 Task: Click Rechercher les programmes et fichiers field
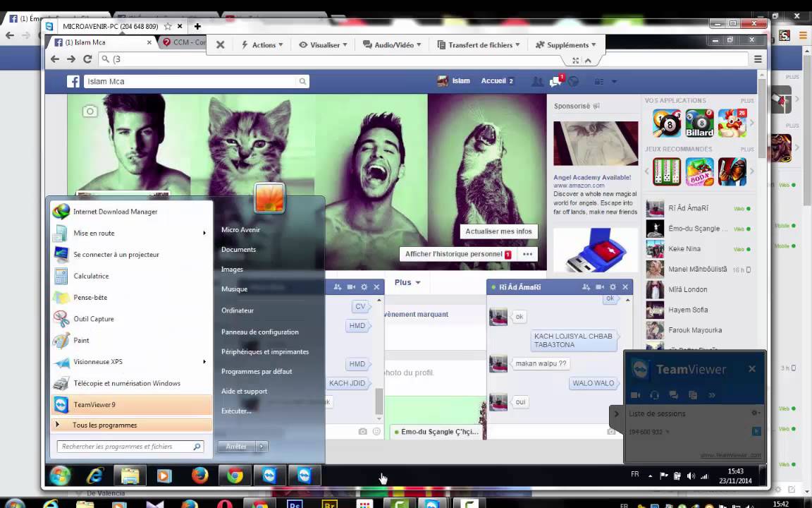click(x=130, y=447)
